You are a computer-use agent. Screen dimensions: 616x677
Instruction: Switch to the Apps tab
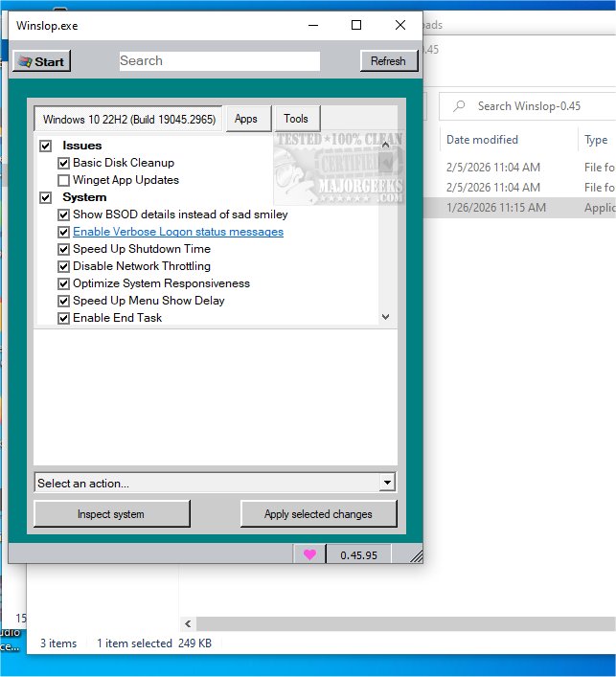pyautogui.click(x=246, y=119)
